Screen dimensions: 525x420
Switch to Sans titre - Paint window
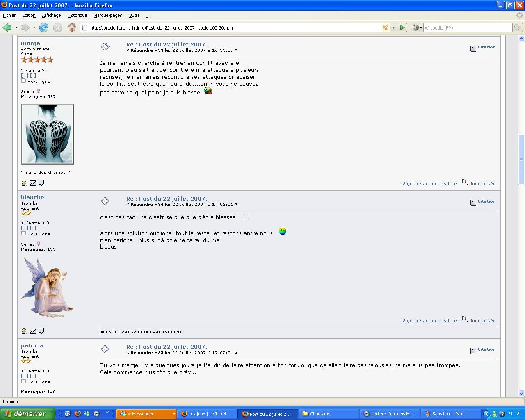(x=452, y=414)
